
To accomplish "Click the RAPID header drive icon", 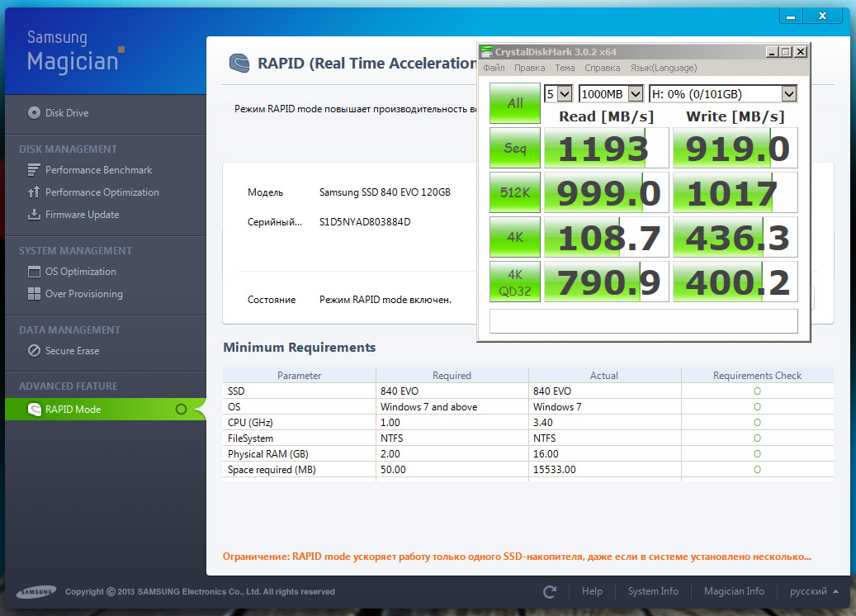I will (239, 64).
